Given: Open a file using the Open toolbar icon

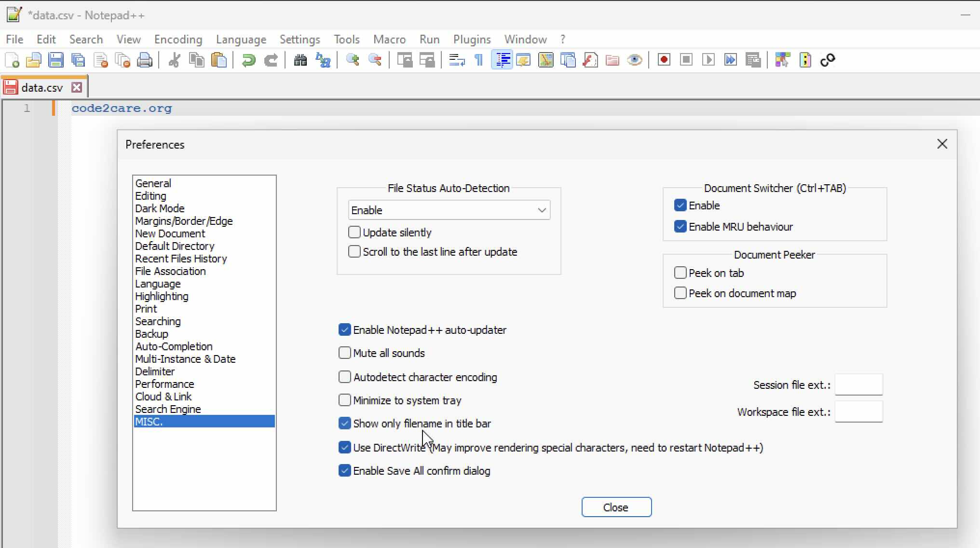Looking at the screenshot, I should 34,60.
